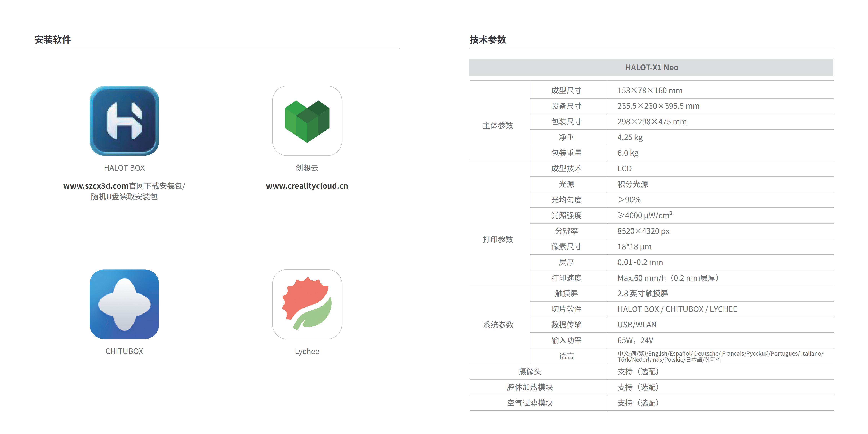Click the 层厚 row label
Viewport: 868px width, 434px height.
(x=566, y=262)
